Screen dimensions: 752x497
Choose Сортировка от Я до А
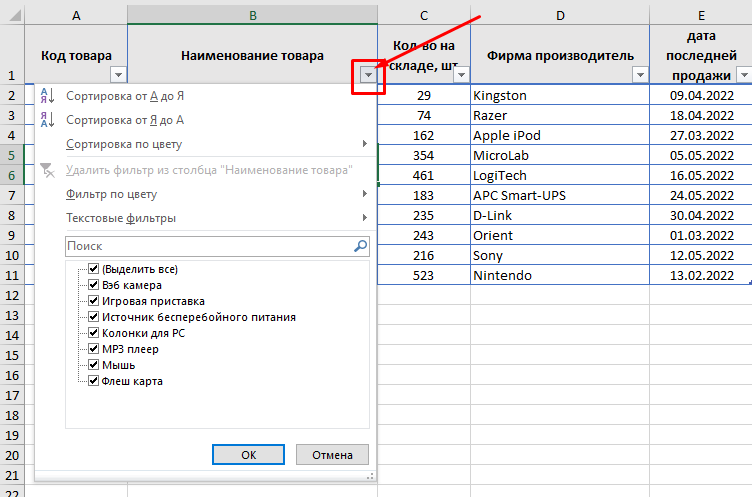point(206,120)
